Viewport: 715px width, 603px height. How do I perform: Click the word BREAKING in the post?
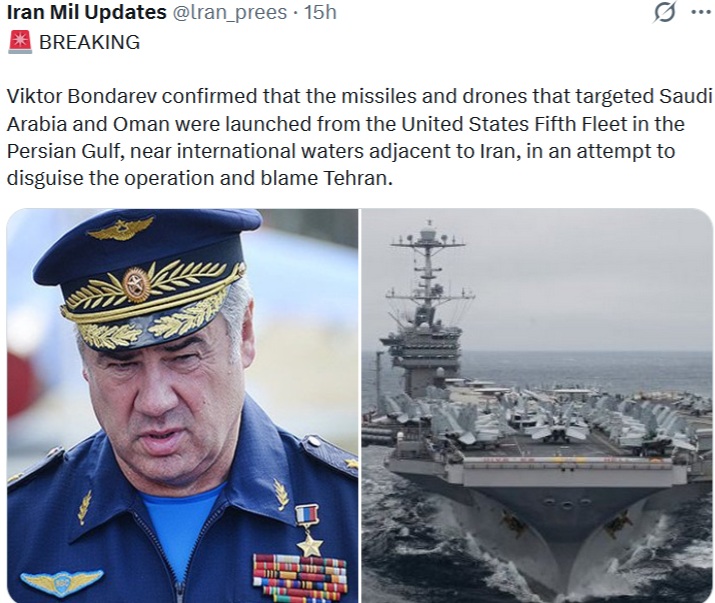point(89,42)
